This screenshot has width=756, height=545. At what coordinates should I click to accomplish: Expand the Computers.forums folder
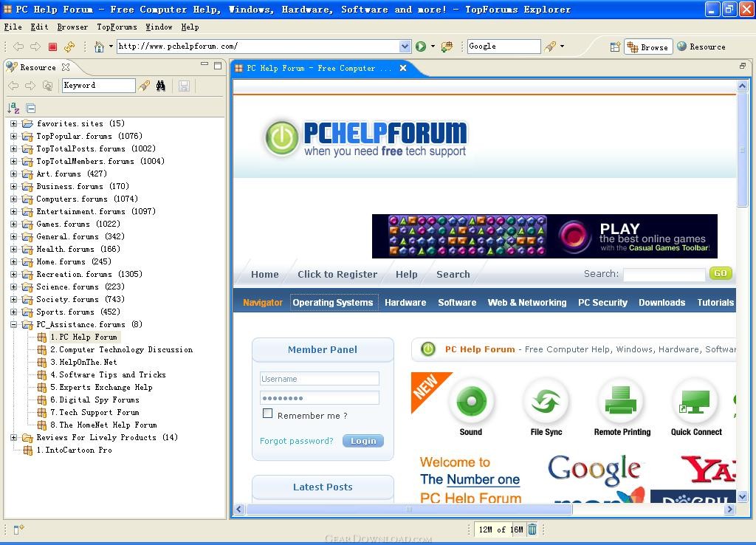pyautogui.click(x=13, y=199)
